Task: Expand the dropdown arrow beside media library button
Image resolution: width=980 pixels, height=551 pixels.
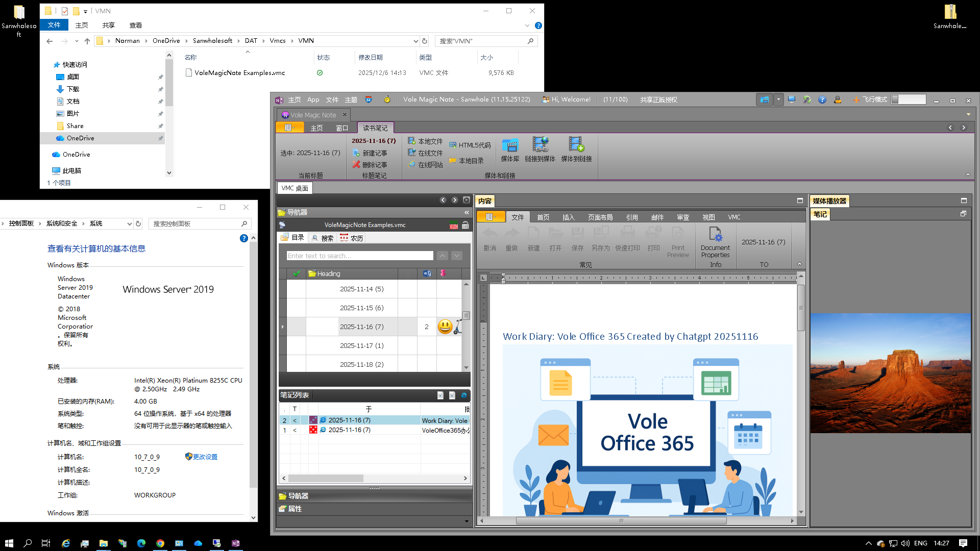Action: [x=778, y=100]
